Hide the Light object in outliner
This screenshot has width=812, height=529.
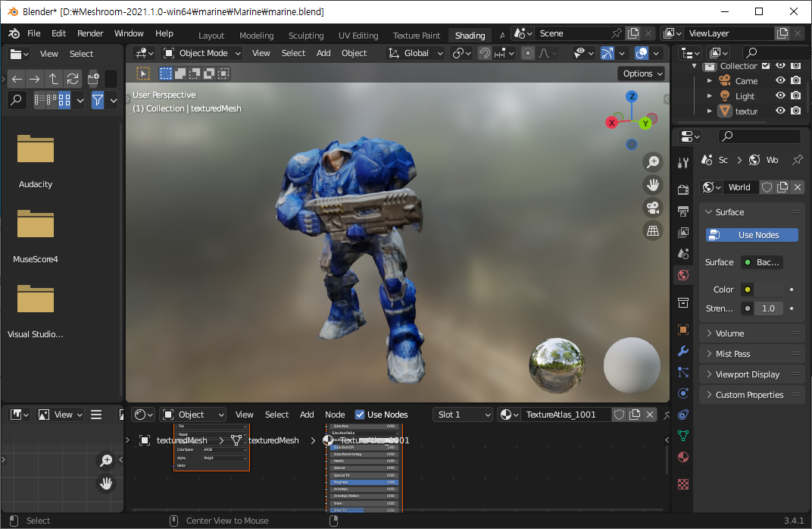point(780,95)
